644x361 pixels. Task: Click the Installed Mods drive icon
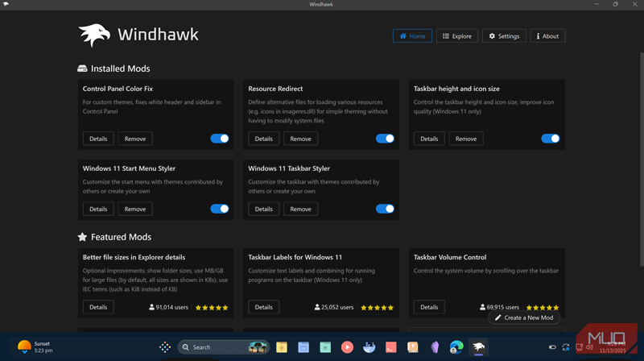pyautogui.click(x=82, y=68)
